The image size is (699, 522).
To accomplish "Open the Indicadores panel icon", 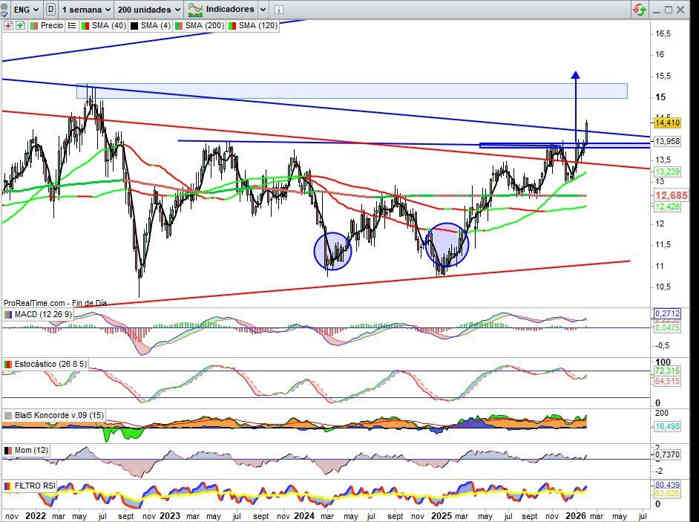I will pos(194,8).
